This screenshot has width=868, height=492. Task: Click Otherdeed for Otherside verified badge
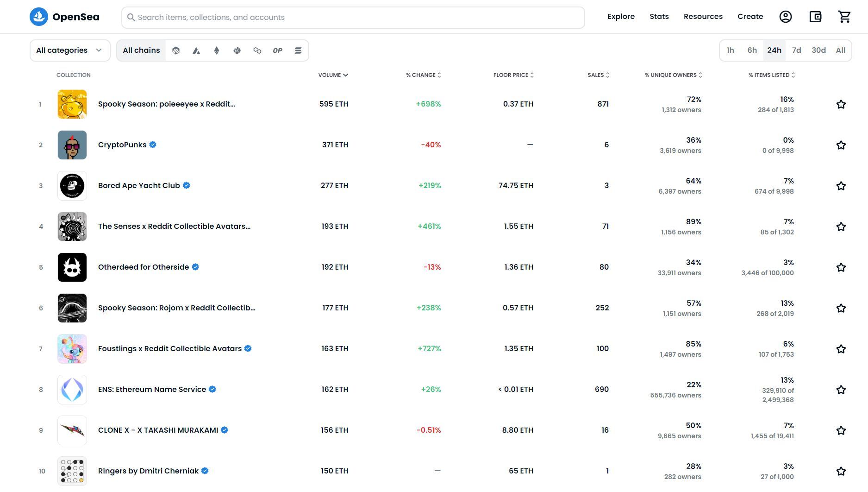[195, 267]
